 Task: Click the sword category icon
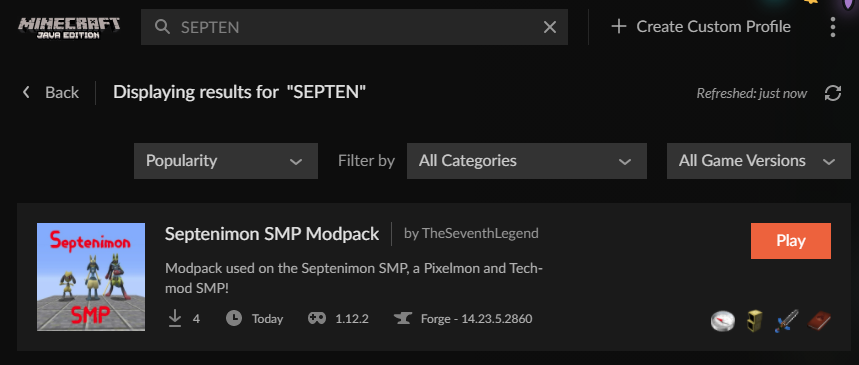tap(787, 321)
